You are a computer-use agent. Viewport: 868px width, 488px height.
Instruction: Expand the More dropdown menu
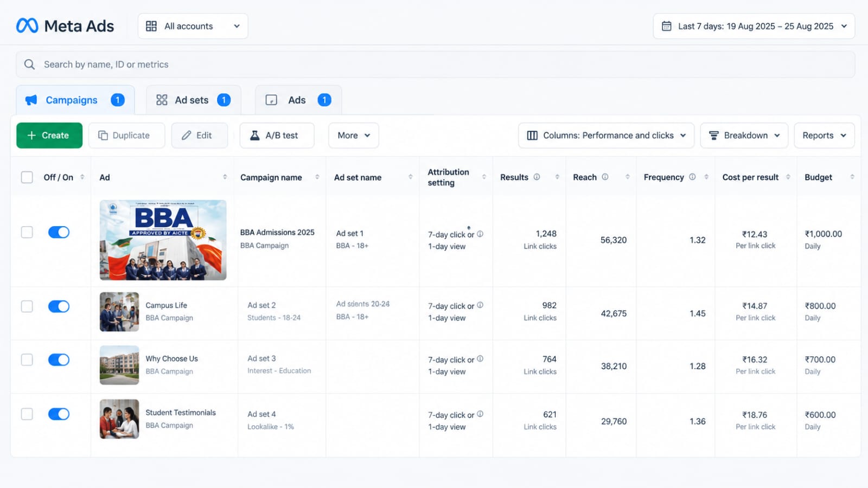point(353,136)
